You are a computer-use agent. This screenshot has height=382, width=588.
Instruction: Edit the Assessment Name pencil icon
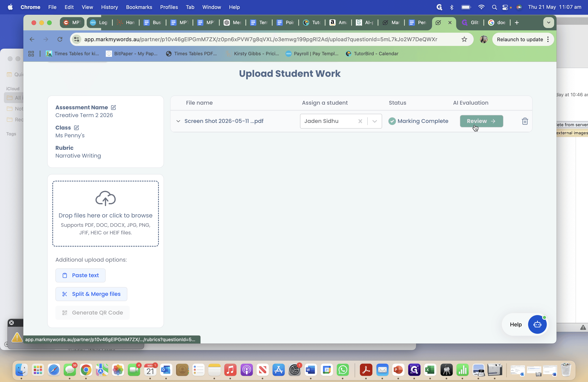click(x=113, y=108)
